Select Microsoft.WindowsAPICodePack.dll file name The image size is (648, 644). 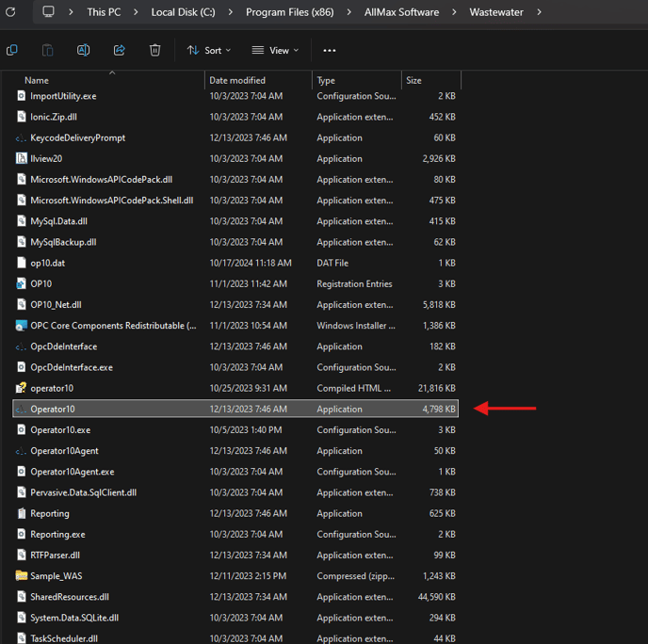point(102,179)
